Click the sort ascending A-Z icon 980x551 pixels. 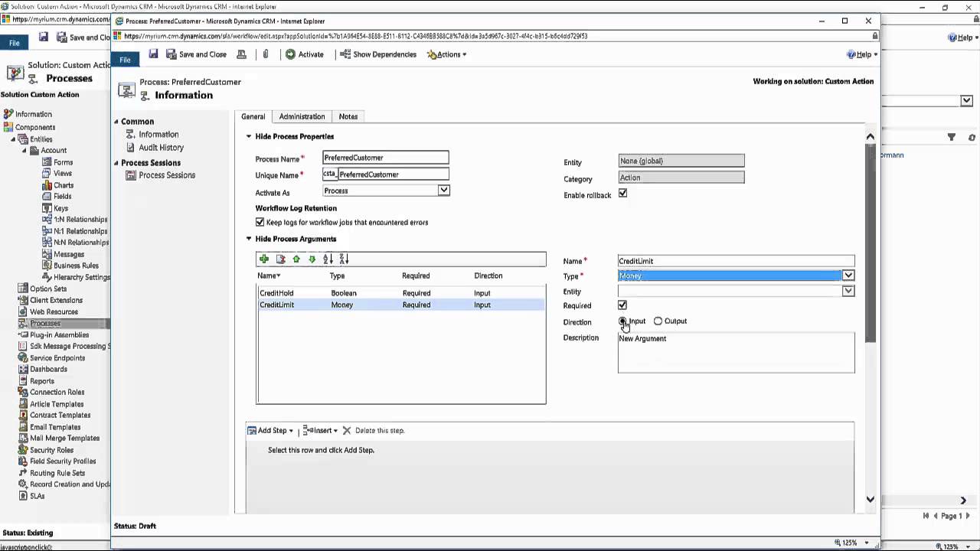coord(328,259)
